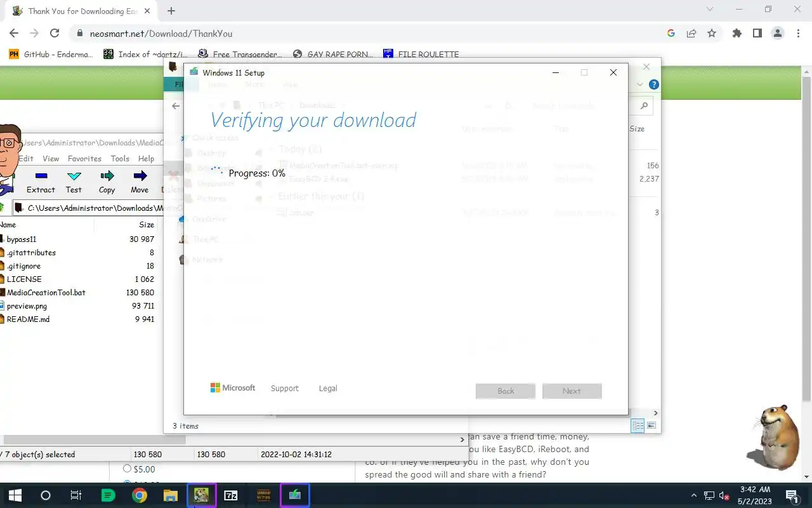Viewport: 812px width, 508px height.
Task: Open the FILE ROULETTE bookmark
Action: (421, 54)
